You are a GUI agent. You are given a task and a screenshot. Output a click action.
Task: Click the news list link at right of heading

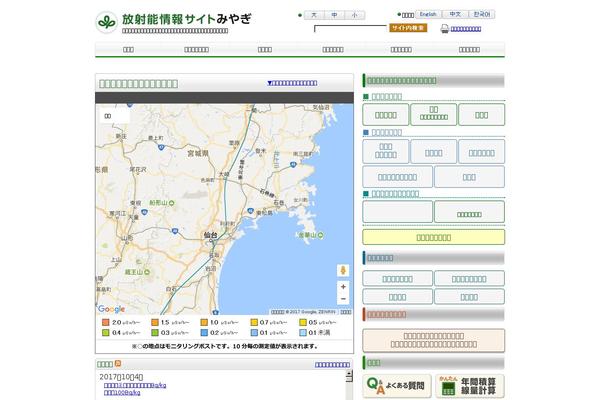click(332, 365)
